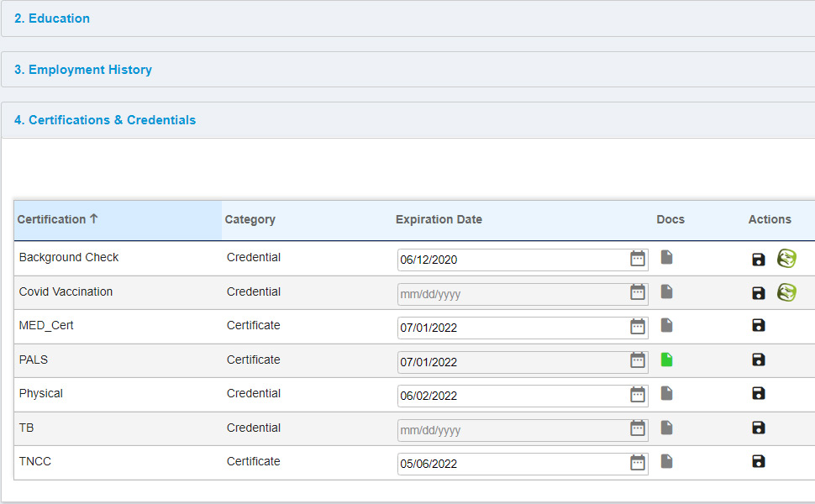Select the TNCC certification name

[34, 461]
